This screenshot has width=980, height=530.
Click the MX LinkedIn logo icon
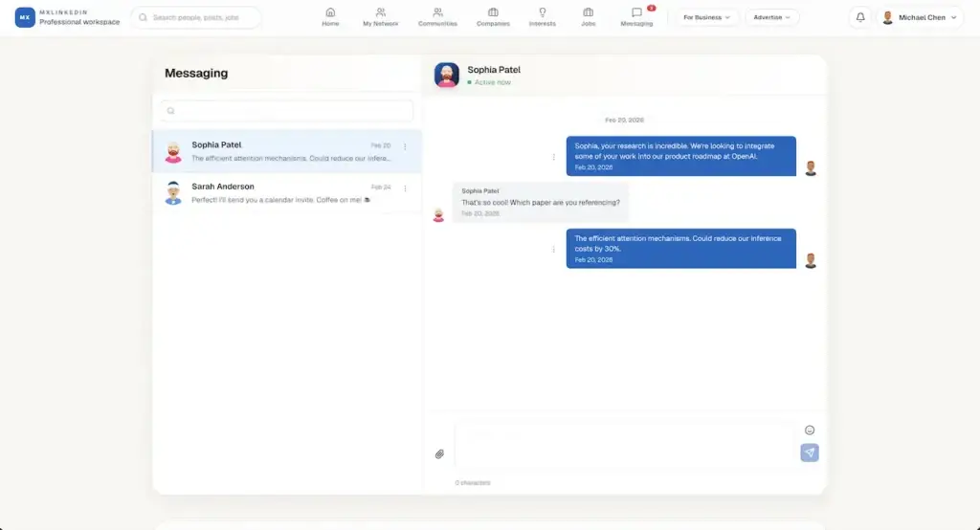point(24,17)
